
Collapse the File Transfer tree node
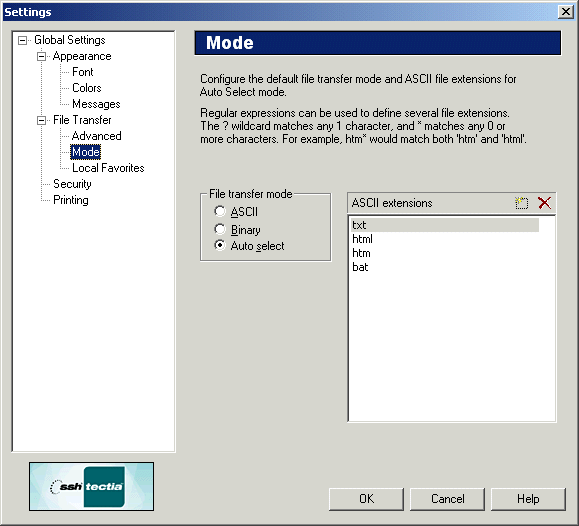pyautogui.click(x=41, y=120)
